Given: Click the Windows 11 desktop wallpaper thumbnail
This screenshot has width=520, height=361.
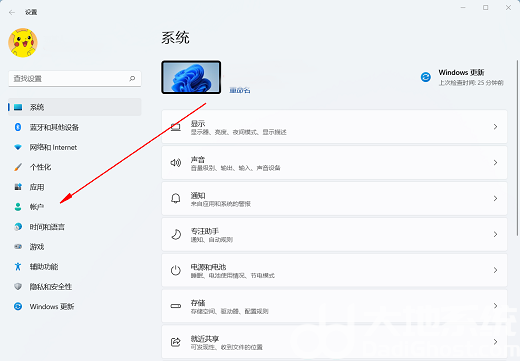Looking at the screenshot, I should (191, 77).
